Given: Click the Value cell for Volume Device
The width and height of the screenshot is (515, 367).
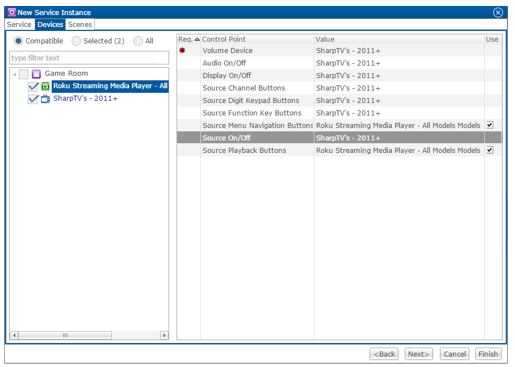Looking at the screenshot, I should 399,51.
